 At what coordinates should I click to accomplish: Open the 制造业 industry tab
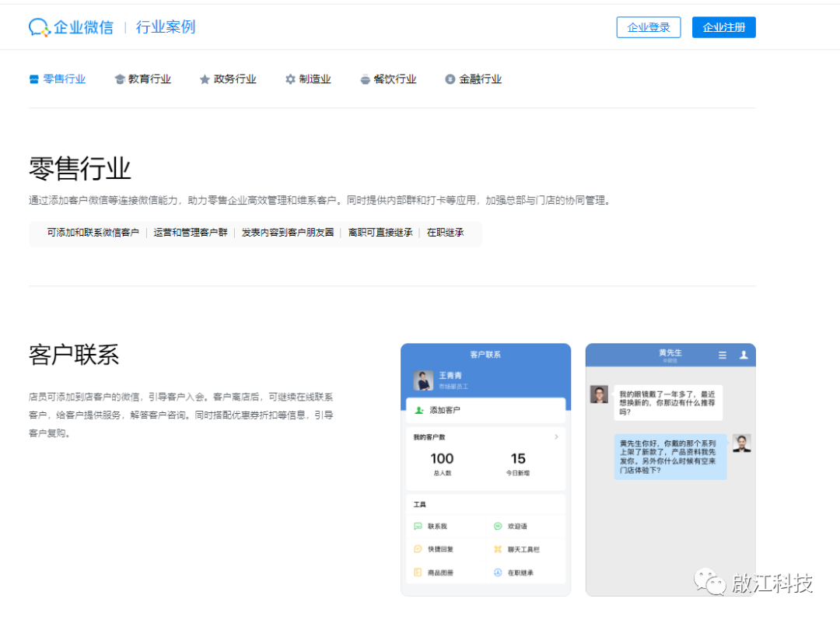point(308,79)
